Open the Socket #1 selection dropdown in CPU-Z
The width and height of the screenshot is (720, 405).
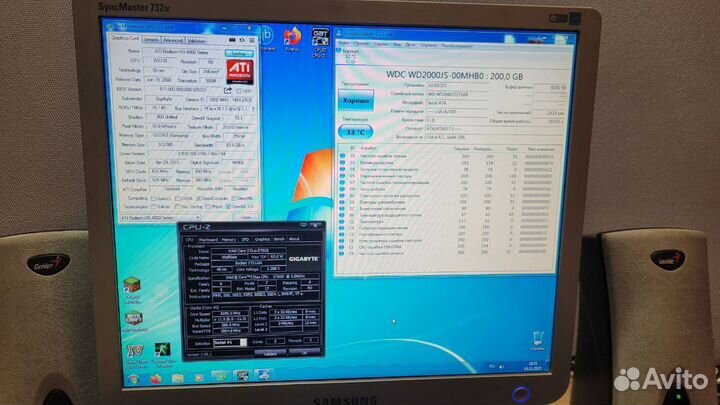(x=230, y=343)
